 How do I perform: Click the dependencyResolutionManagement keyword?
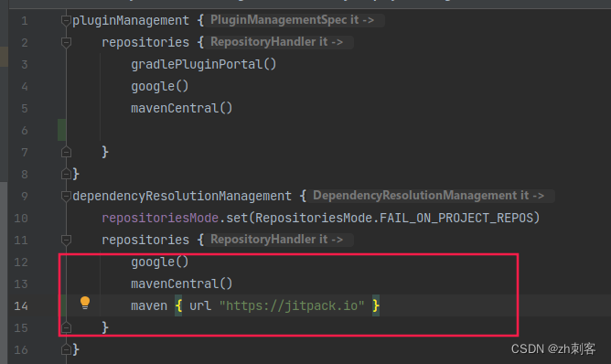(x=182, y=196)
